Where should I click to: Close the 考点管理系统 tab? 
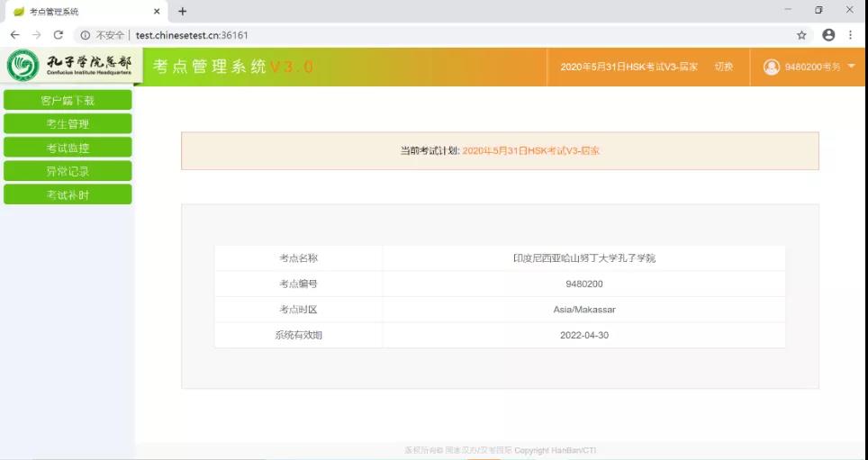pyautogui.click(x=157, y=11)
